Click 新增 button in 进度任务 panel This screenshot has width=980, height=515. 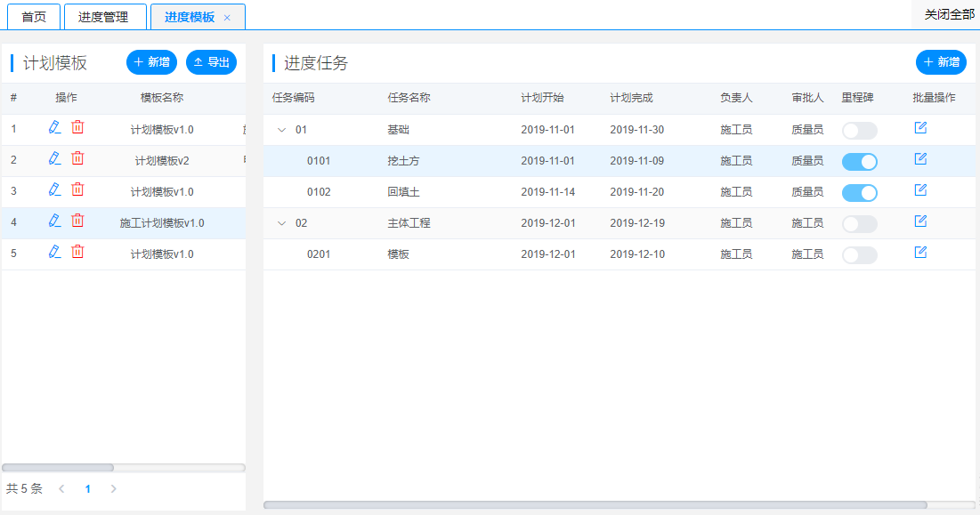pyautogui.click(x=941, y=62)
